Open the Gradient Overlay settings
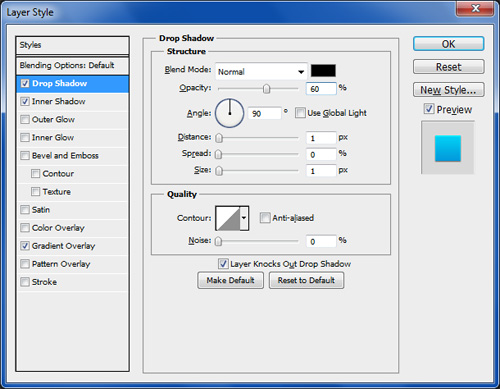This screenshot has width=500, height=389. click(63, 246)
